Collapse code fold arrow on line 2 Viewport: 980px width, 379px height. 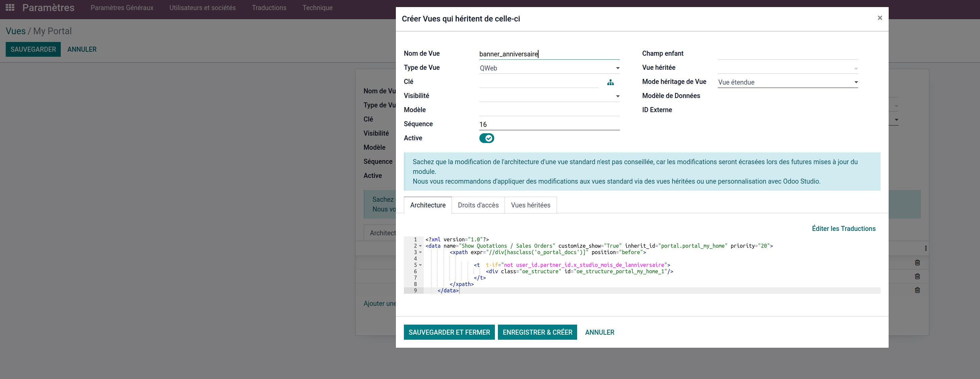pos(420,246)
